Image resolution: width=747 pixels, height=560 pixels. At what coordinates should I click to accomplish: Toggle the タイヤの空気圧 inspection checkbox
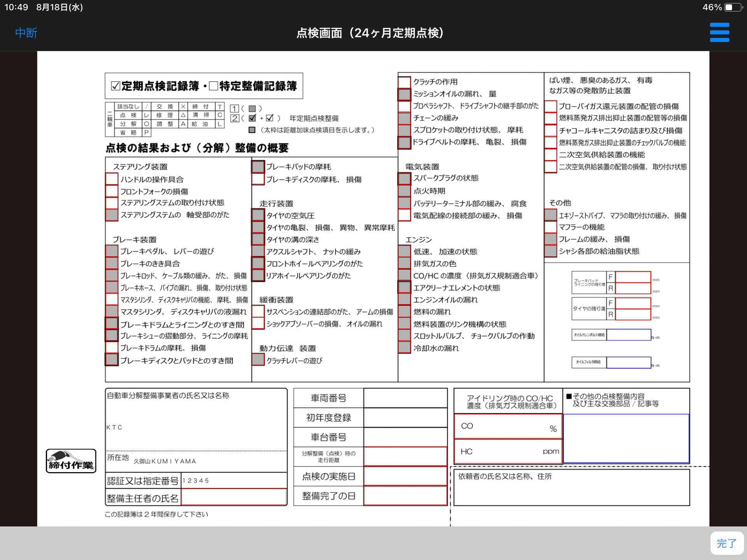pos(258,215)
